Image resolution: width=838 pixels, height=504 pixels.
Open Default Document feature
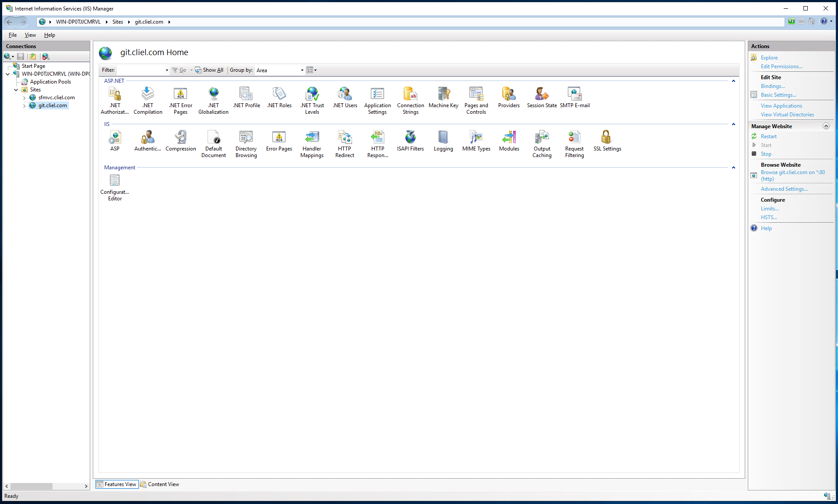[x=214, y=143]
